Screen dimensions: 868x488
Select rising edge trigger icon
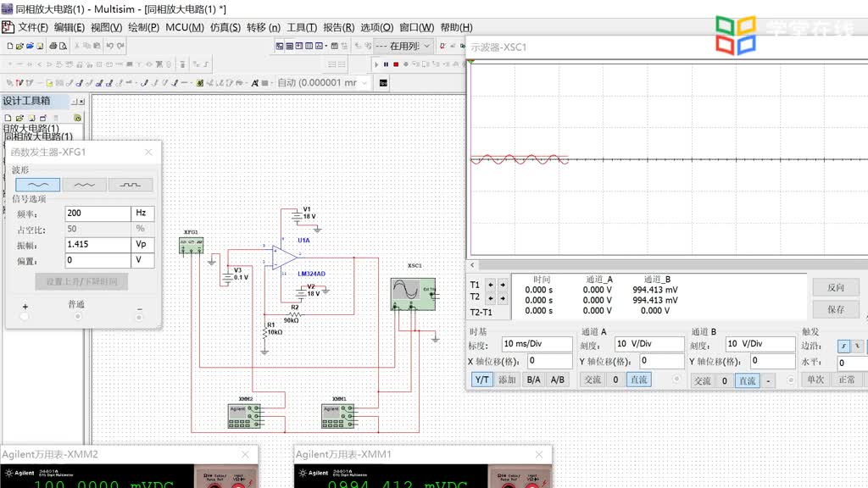pos(843,346)
